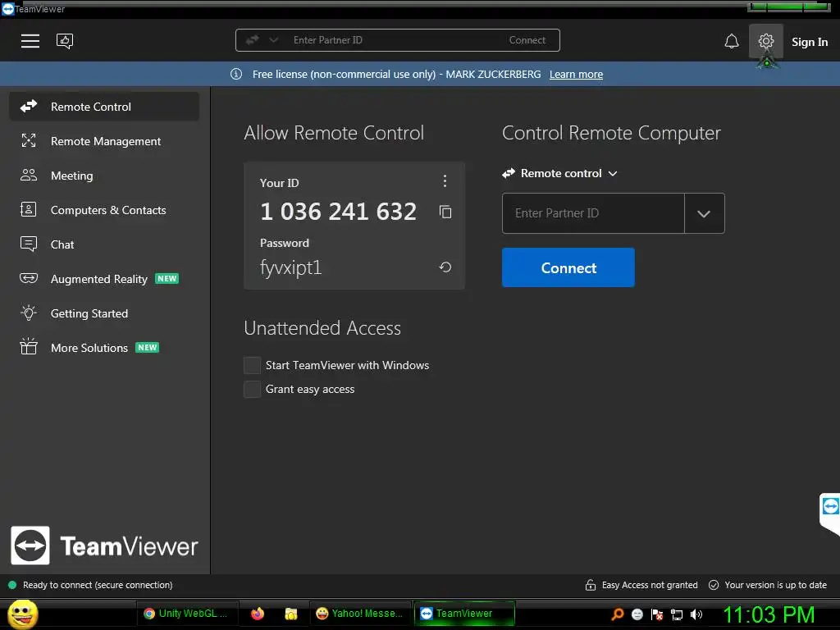Open the Chat section
Viewport: 840px width, 630px height.
pyautogui.click(x=104, y=244)
